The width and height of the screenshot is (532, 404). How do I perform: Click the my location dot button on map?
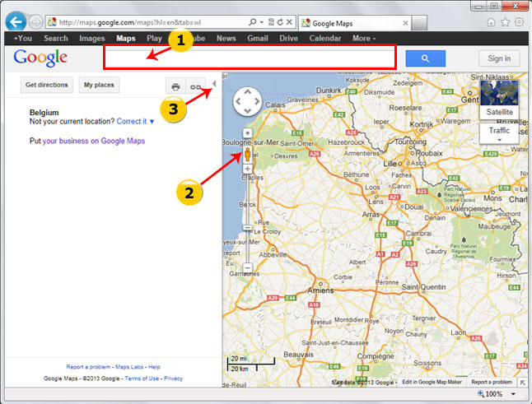pyautogui.click(x=248, y=133)
